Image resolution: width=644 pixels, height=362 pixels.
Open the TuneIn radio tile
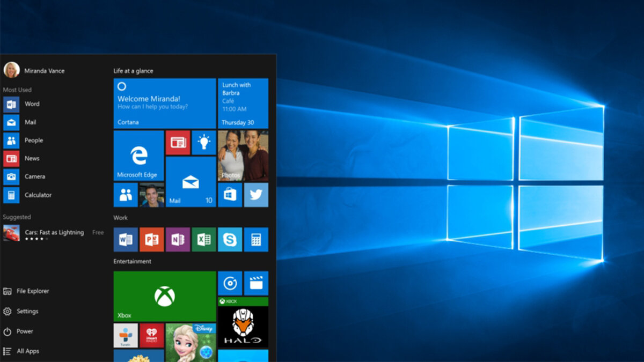click(x=126, y=335)
